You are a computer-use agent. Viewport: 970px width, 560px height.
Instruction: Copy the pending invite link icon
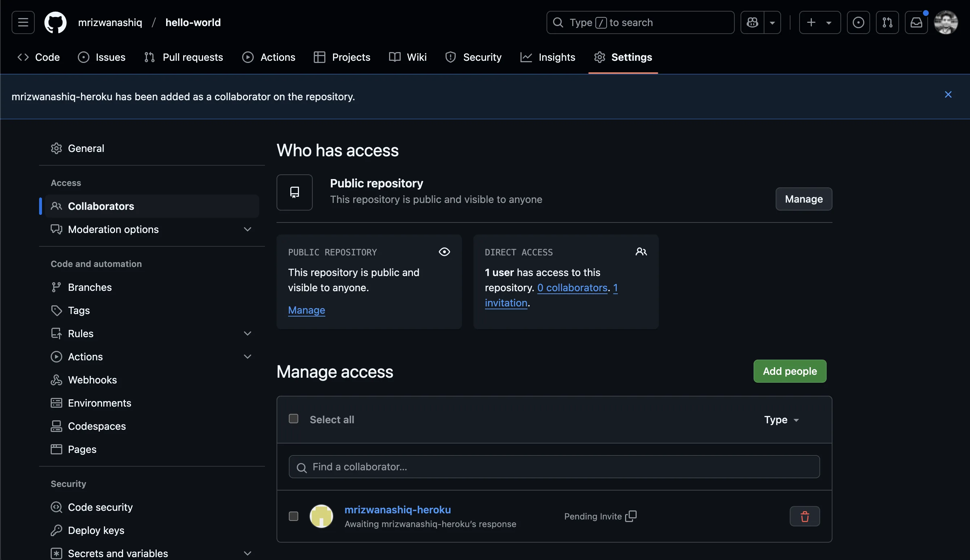(x=630, y=516)
